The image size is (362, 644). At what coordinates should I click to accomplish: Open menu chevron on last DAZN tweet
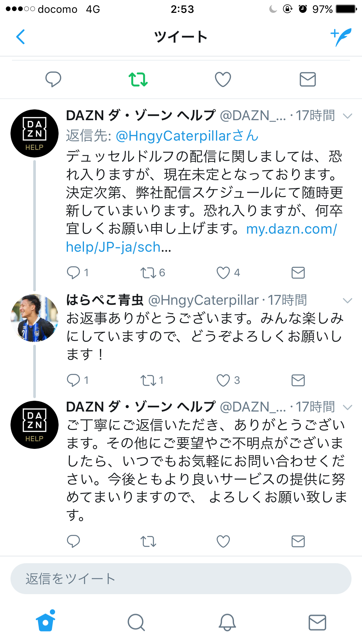[x=347, y=407]
